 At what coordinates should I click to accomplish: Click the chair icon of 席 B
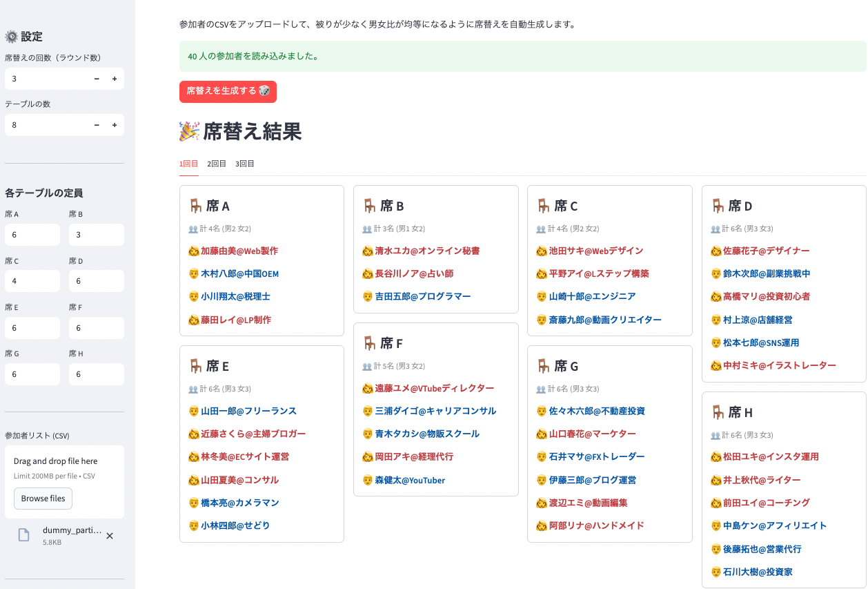coord(369,206)
